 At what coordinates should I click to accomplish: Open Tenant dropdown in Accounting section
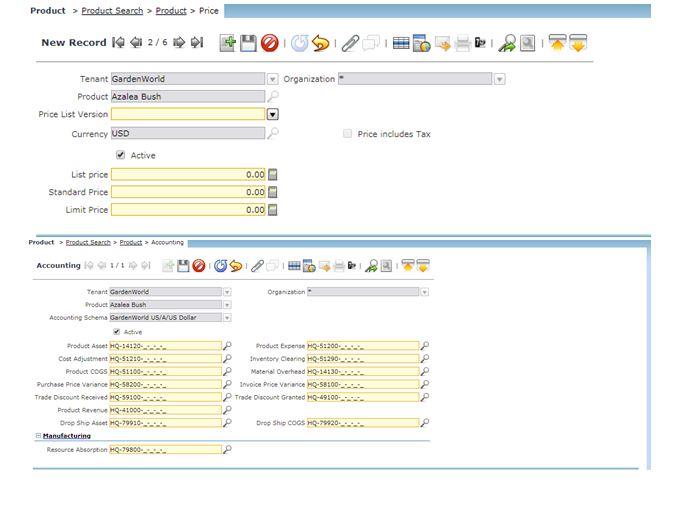(x=227, y=292)
